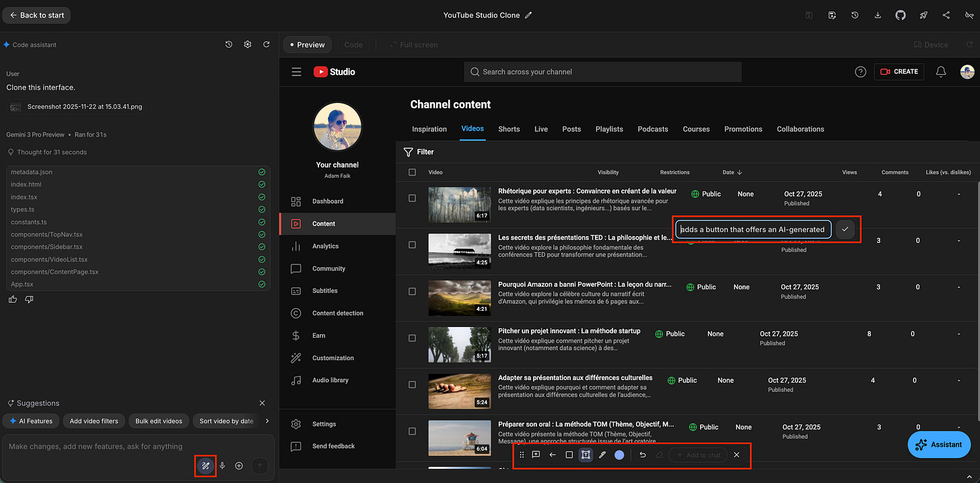This screenshot has height=483, width=980.
Task: Switch to the Shorts tab
Action: click(509, 129)
